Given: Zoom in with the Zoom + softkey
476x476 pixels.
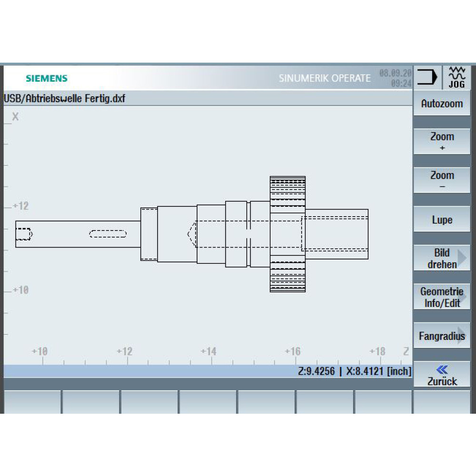Looking at the screenshot, I should click(442, 141).
